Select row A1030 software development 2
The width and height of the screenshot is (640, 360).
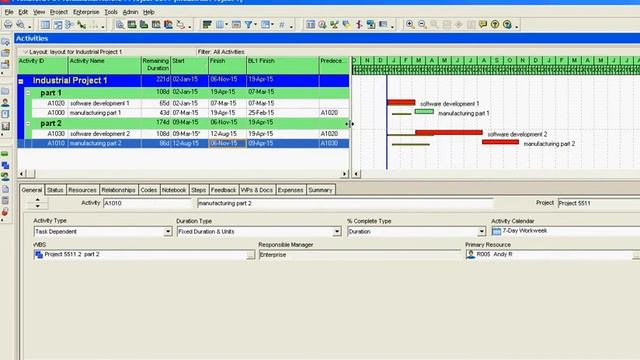pos(183,134)
